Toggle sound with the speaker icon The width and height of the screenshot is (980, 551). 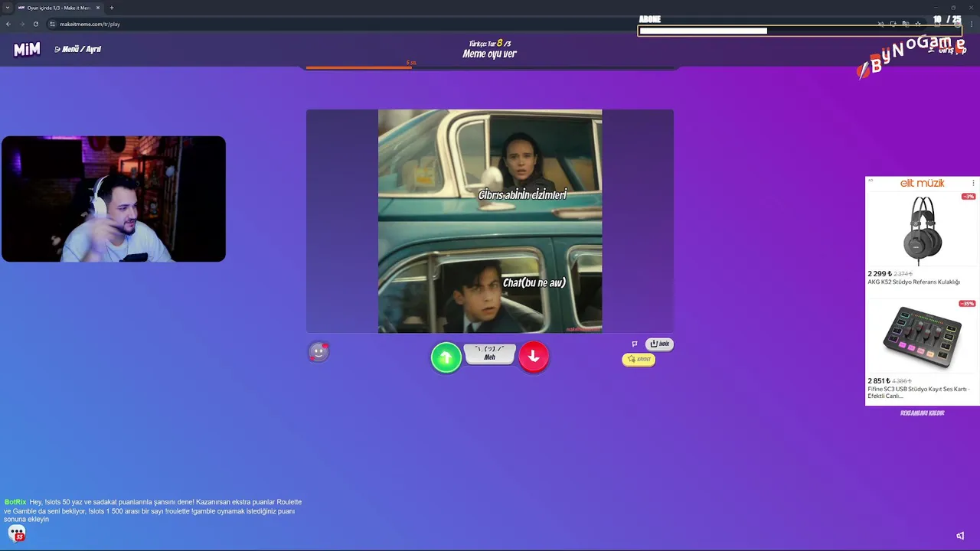point(960,536)
